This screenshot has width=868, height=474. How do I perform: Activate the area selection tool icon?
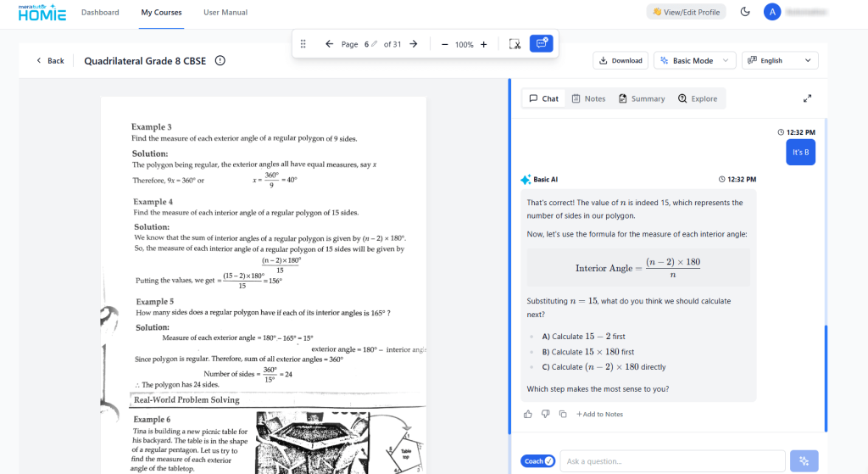pos(515,44)
